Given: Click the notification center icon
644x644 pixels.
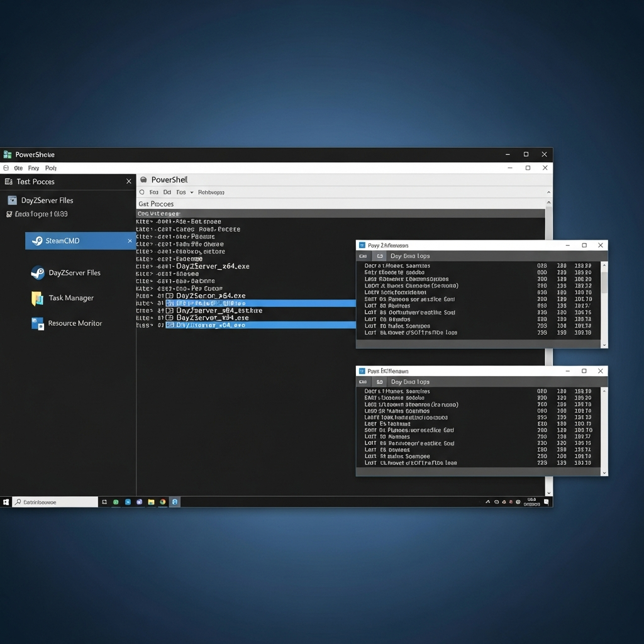Looking at the screenshot, I should pyautogui.click(x=546, y=501).
